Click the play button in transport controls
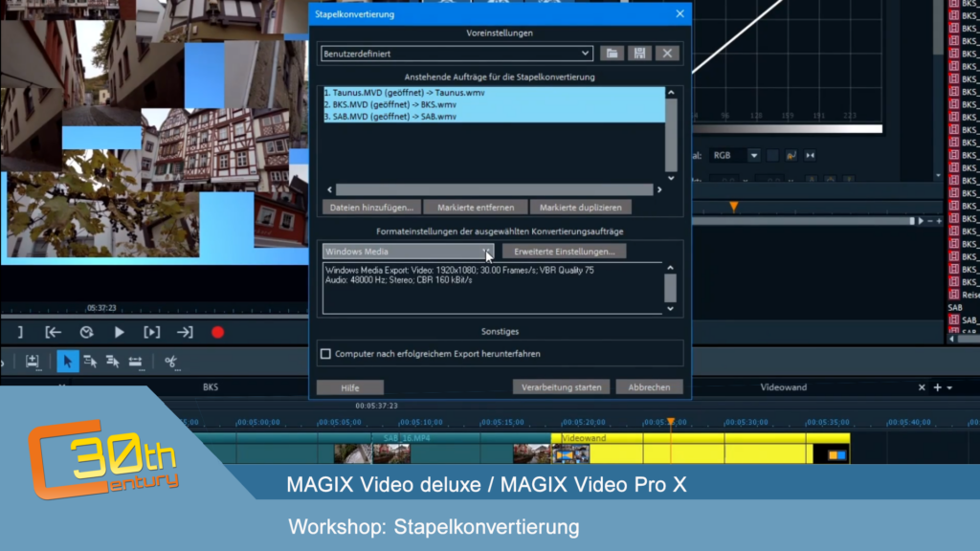980x551 pixels. click(x=119, y=332)
